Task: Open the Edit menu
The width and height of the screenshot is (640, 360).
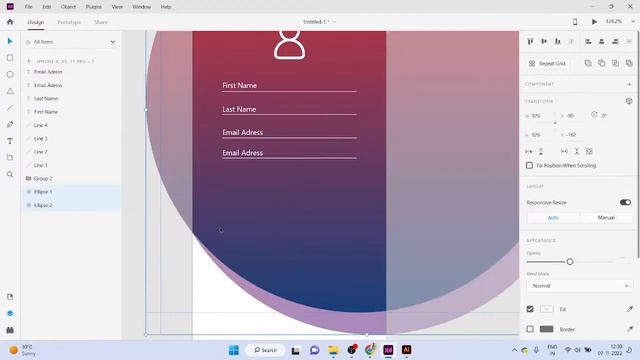Action: tap(47, 7)
